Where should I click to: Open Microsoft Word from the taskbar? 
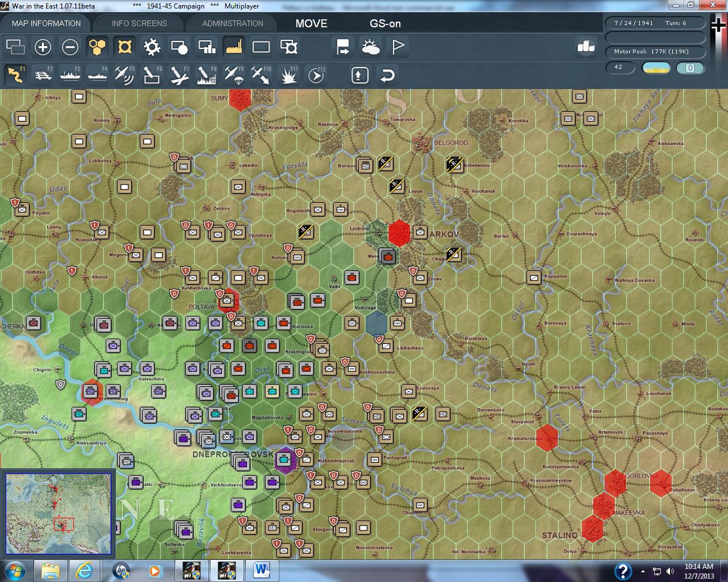261,569
